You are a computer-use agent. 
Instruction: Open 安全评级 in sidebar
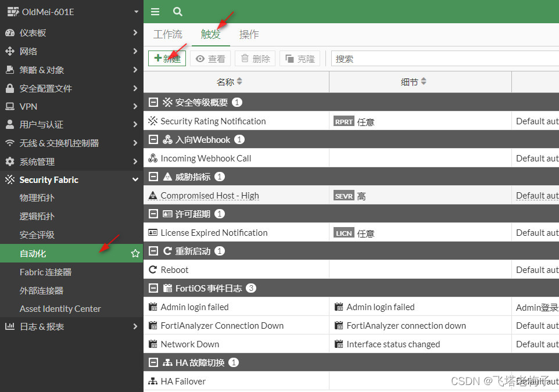click(37, 235)
